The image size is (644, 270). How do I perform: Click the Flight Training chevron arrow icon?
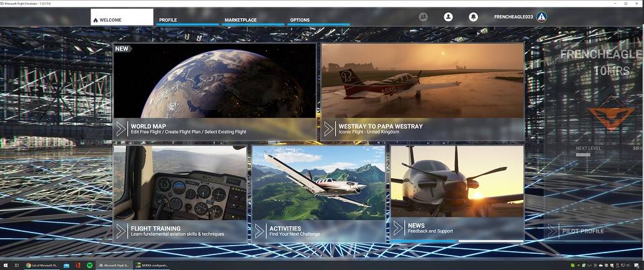coord(121,231)
